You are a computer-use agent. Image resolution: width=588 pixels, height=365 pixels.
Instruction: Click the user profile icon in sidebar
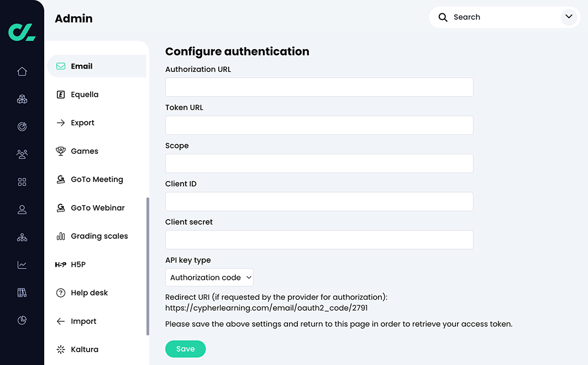click(x=22, y=210)
